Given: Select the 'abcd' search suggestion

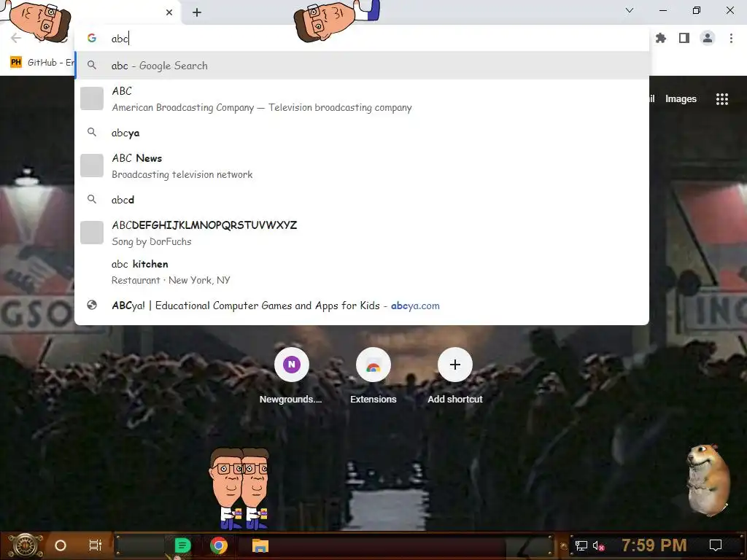Looking at the screenshot, I should pos(362,200).
